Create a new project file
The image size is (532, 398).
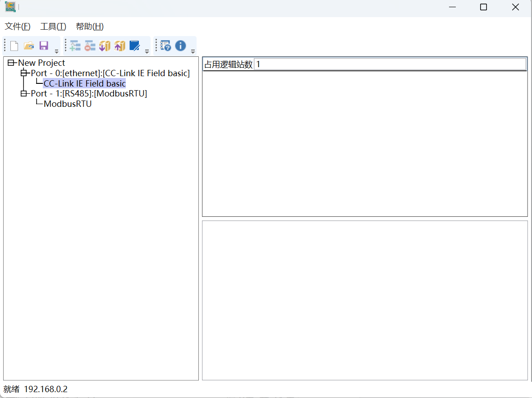tap(14, 46)
